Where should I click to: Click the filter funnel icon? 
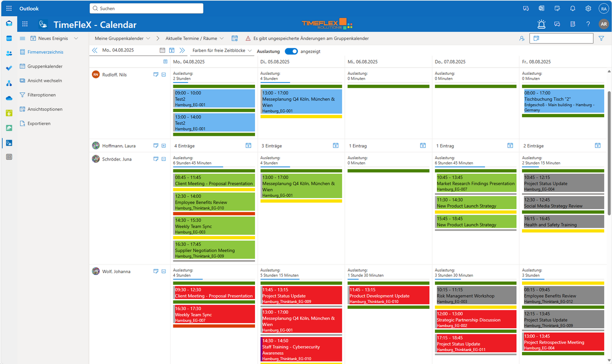[x=601, y=38]
